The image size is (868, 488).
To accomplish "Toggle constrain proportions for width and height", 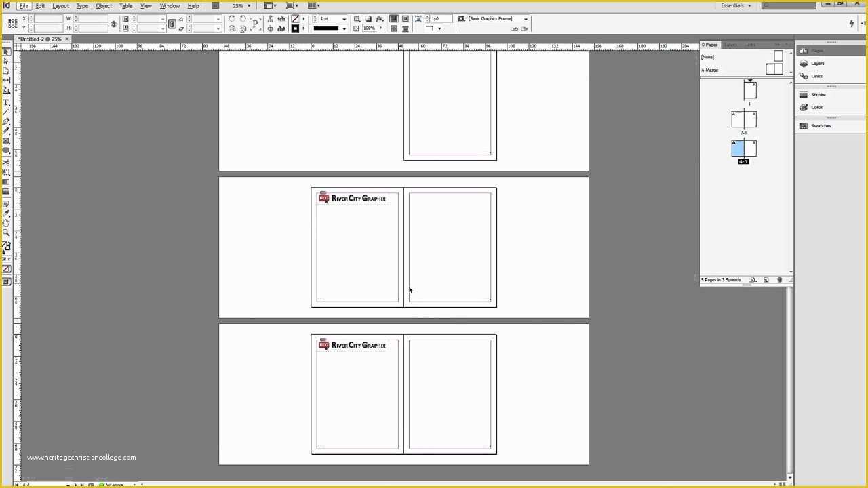I will tap(113, 24).
